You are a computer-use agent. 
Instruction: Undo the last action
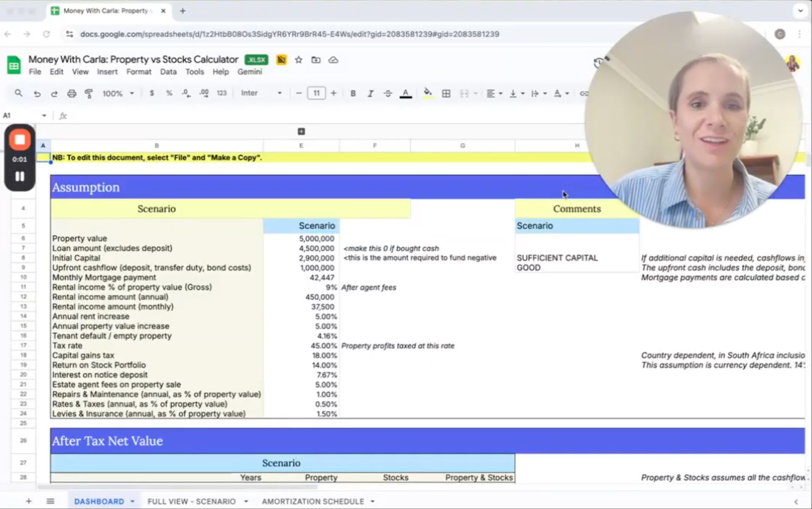click(x=37, y=94)
